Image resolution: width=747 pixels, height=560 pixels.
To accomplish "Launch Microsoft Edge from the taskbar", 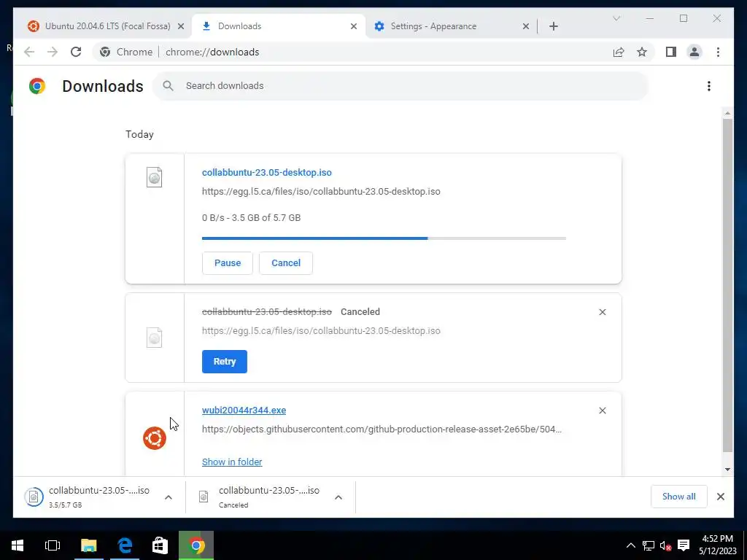I will [124, 545].
